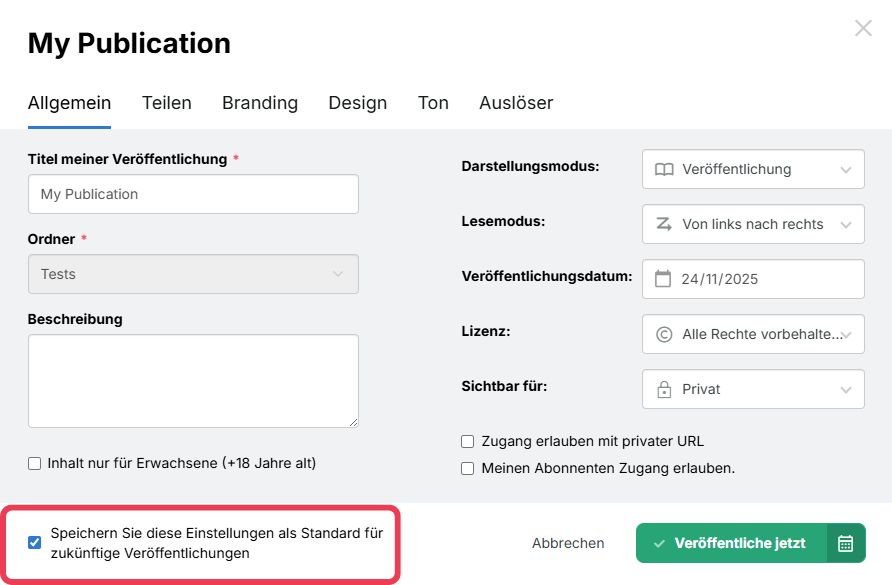Click Veröffentliche jetzt button

(731, 543)
